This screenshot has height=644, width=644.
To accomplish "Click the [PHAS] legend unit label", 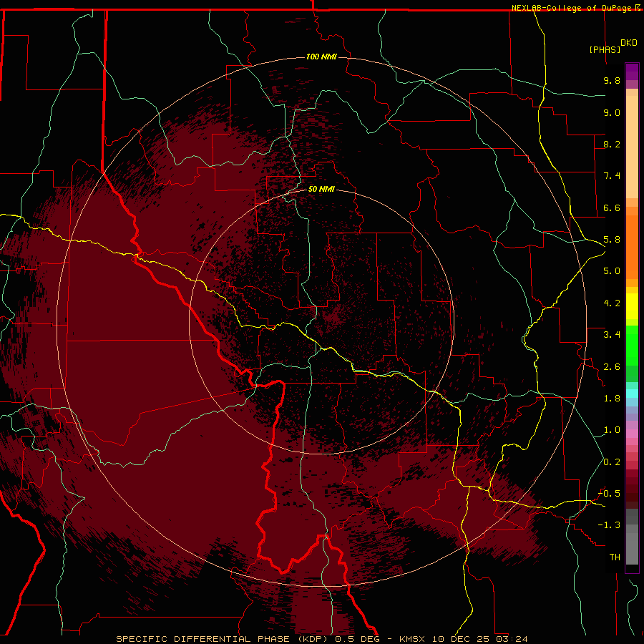I will coord(605,49).
